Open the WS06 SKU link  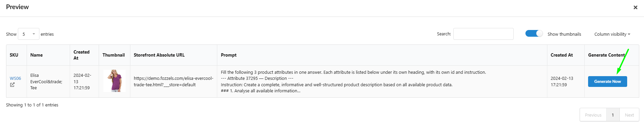tap(15, 78)
